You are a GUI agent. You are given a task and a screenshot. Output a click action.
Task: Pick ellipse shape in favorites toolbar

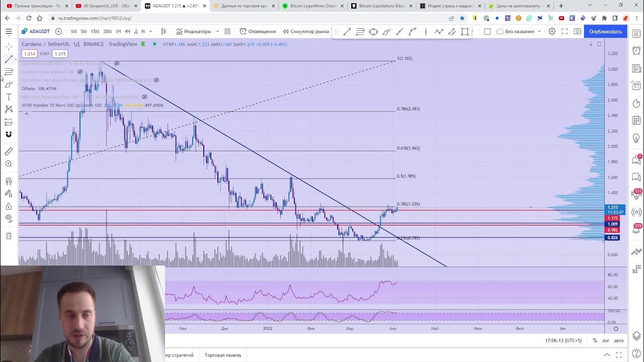tap(373, 32)
